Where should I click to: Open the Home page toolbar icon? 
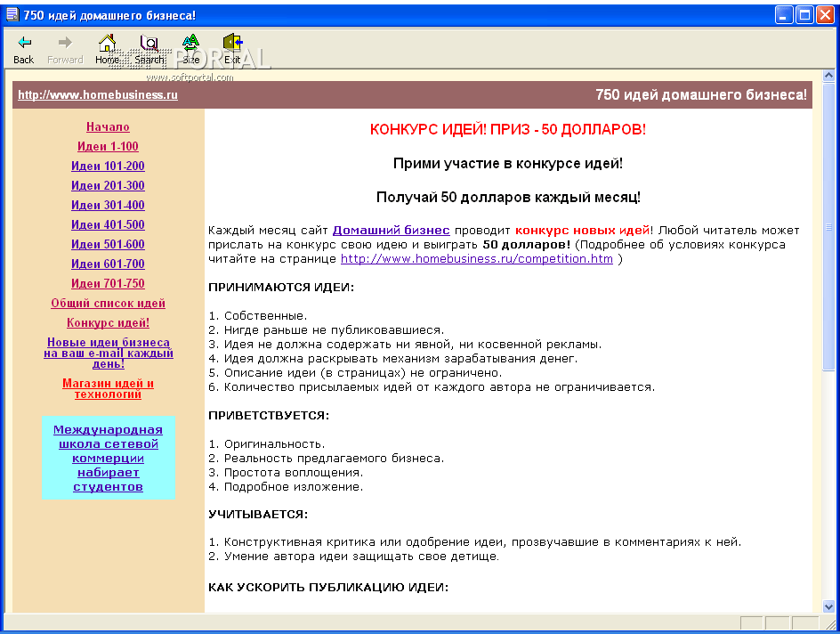107,49
